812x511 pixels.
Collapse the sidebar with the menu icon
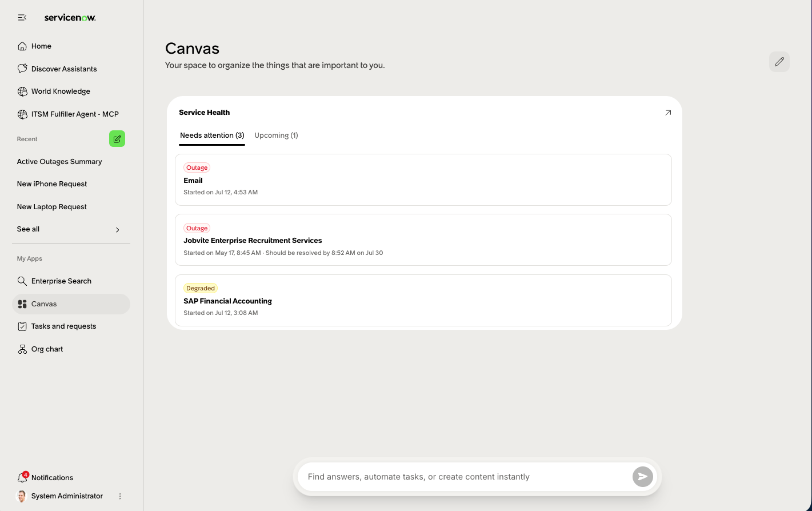[x=22, y=18]
